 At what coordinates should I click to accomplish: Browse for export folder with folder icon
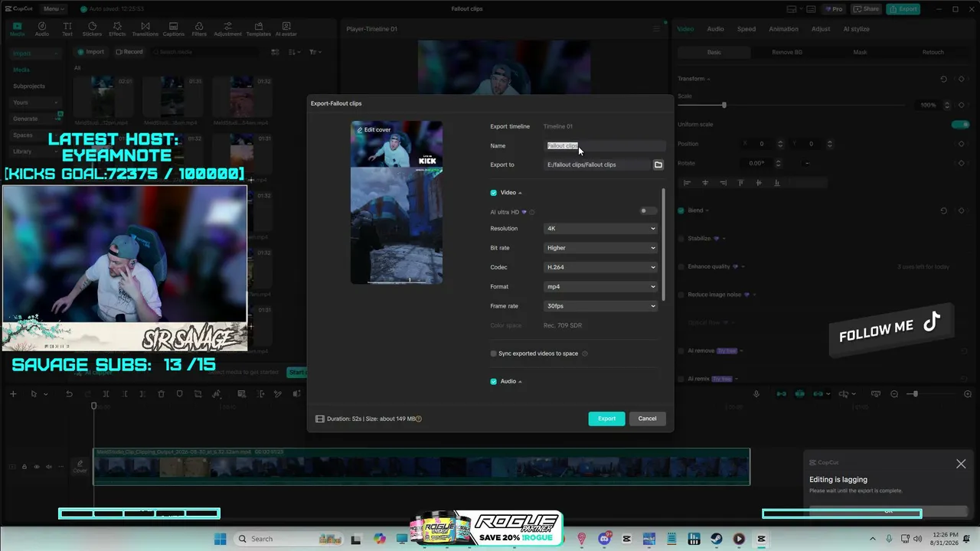658,165
